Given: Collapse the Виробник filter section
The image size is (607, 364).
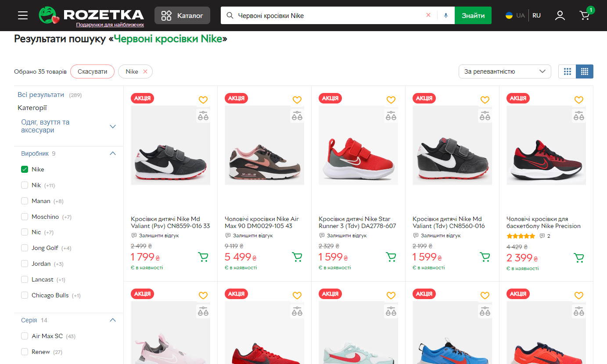Looking at the screenshot, I should [113, 153].
